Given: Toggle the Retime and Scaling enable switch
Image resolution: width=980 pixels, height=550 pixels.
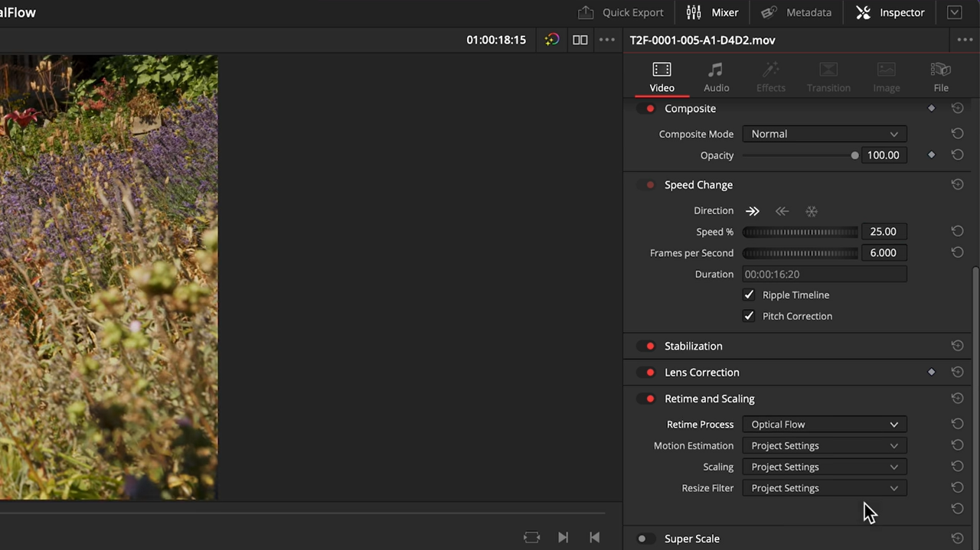Looking at the screenshot, I should coord(646,399).
